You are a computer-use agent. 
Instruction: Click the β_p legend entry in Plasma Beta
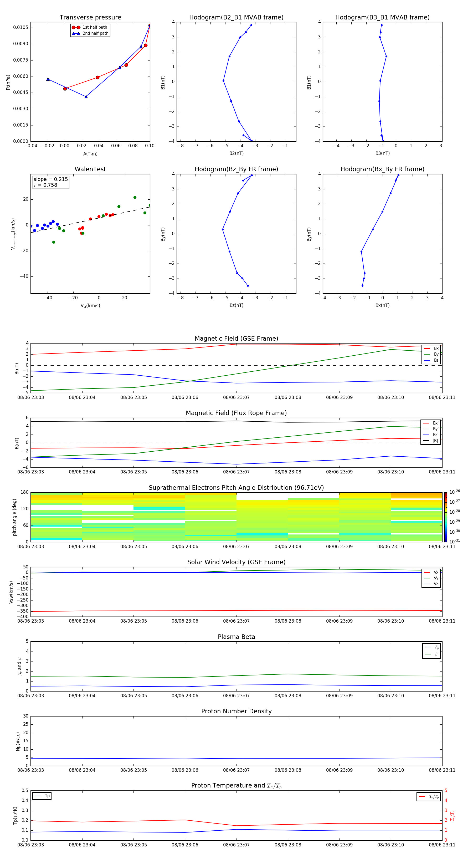pos(431,647)
